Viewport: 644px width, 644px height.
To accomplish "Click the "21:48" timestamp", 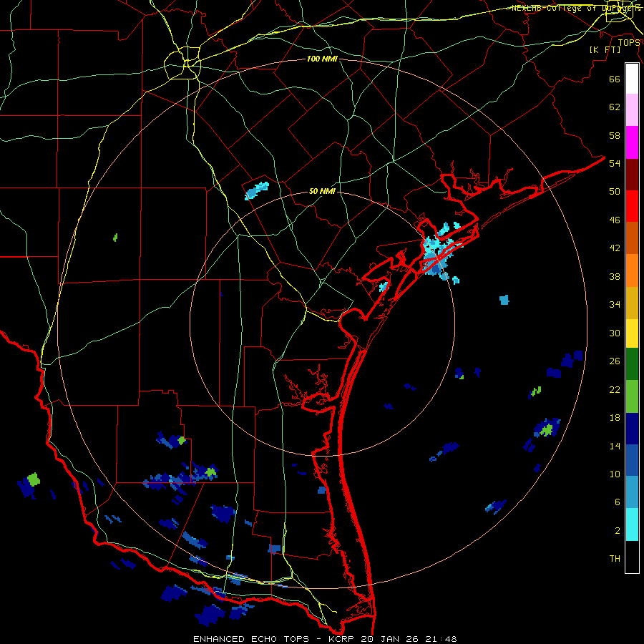I will 441,639.
